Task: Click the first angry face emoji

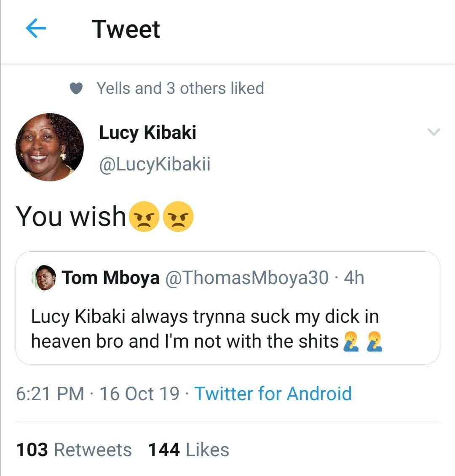Action: [144, 217]
